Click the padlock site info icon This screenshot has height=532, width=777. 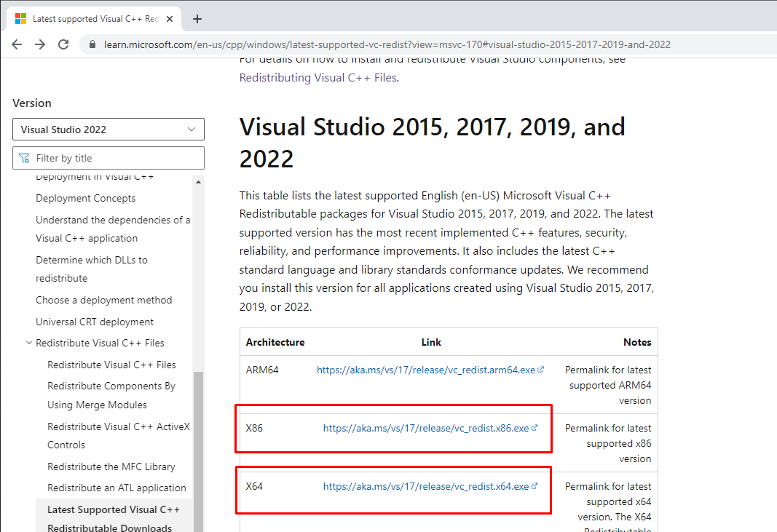92,44
